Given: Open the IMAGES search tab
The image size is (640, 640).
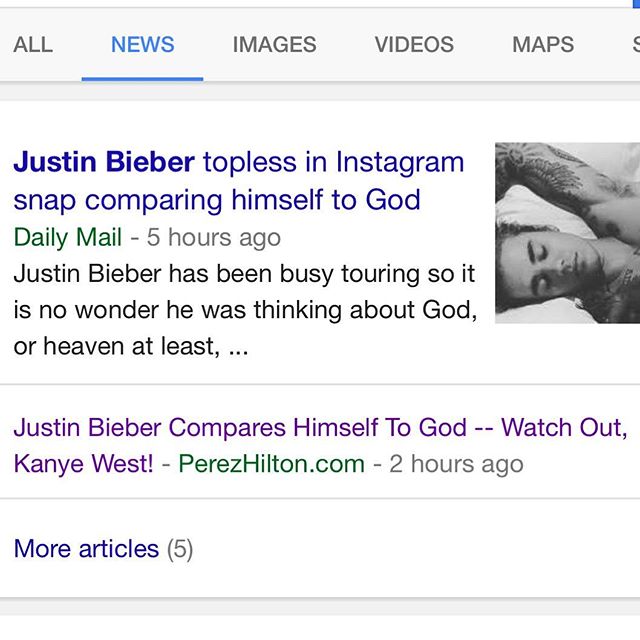Looking at the screenshot, I should coord(274,44).
